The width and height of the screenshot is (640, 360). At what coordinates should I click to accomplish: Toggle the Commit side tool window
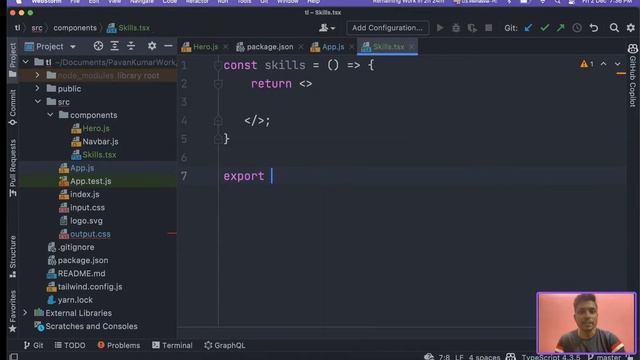[13, 107]
